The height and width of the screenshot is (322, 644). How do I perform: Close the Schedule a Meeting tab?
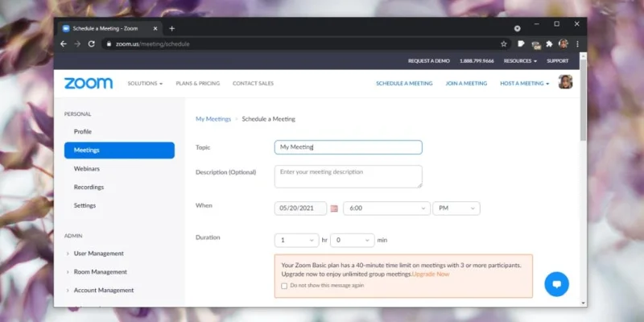point(155,29)
